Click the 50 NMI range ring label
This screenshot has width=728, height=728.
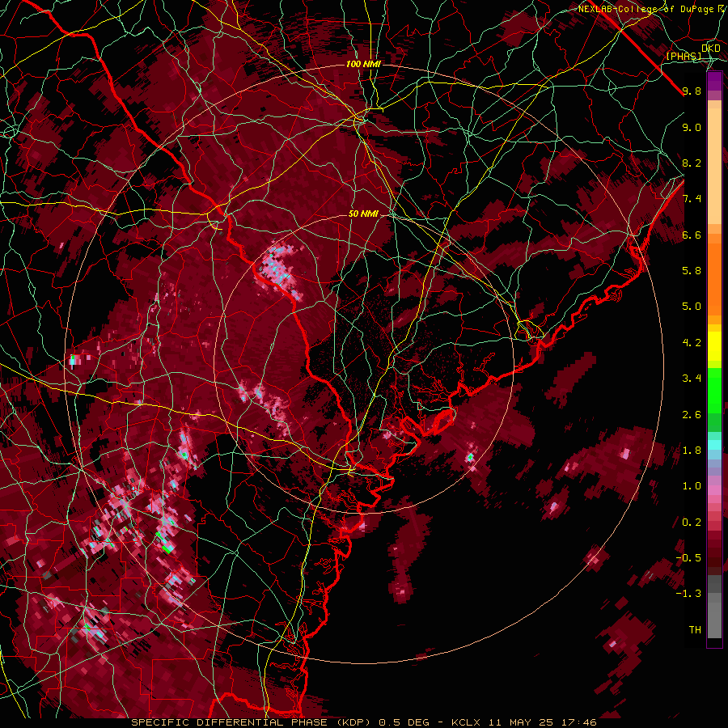(363, 214)
